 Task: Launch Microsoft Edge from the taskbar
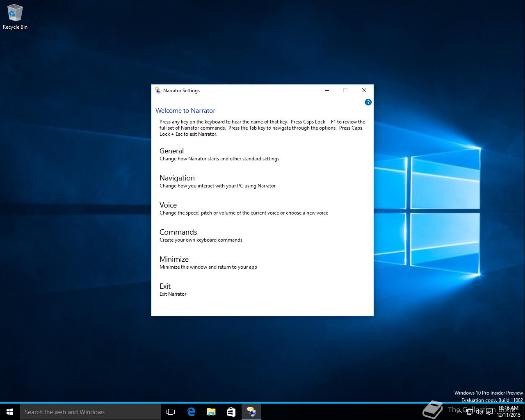click(191, 412)
